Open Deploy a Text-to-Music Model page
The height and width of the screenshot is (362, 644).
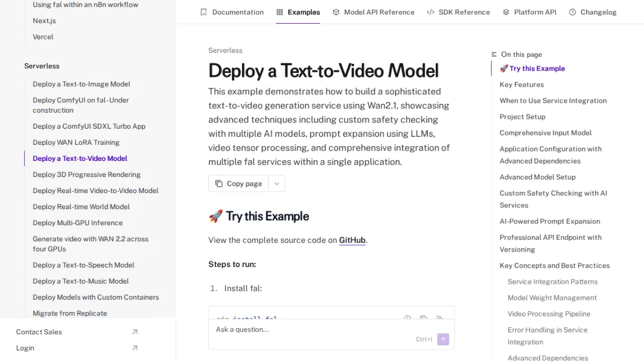[80, 281]
